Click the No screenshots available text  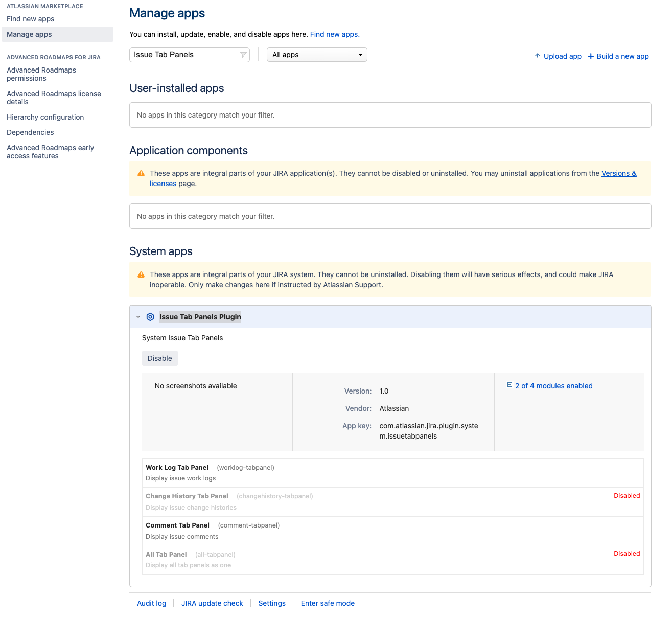coord(196,386)
